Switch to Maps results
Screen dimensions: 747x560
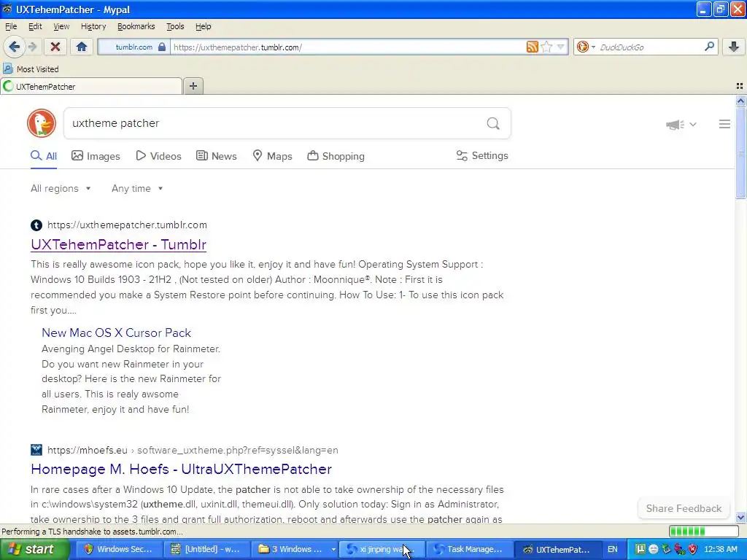[273, 156]
